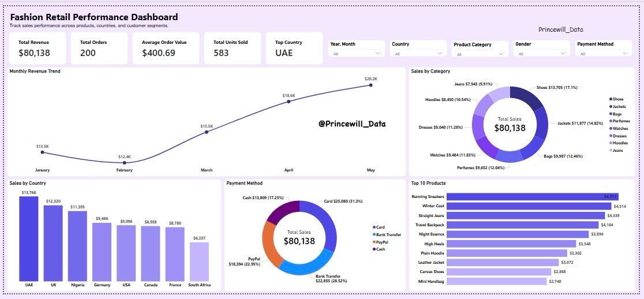Select the Total Revenue KPI card
The height and width of the screenshot is (299, 644).
[38, 48]
